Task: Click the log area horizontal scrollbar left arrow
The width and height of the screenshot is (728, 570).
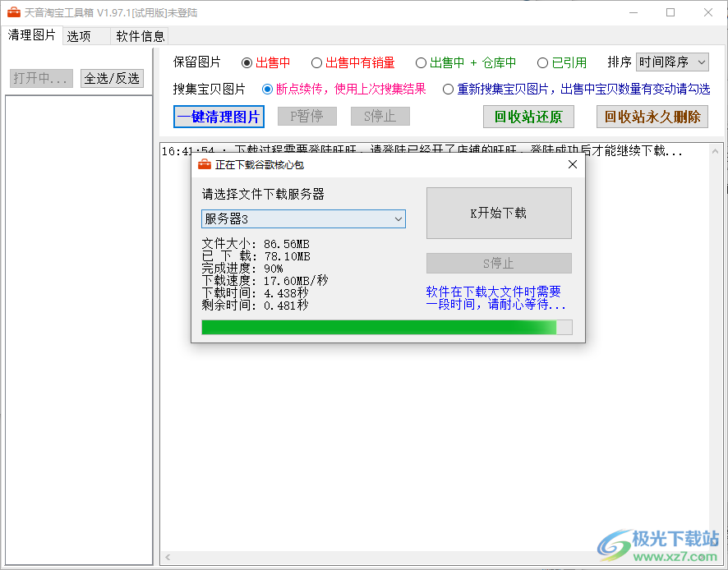Action: [168, 557]
